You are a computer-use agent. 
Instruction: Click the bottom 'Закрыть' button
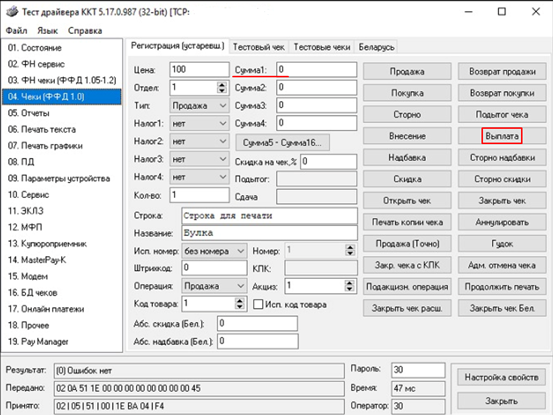tap(501, 401)
